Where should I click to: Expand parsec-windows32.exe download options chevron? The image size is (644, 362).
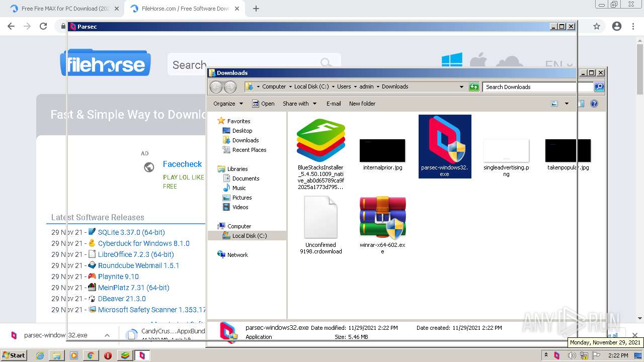(107, 335)
